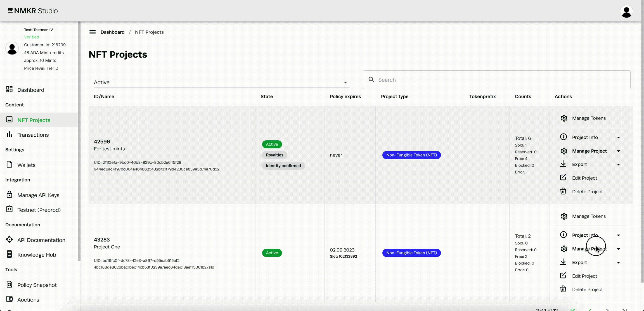The height and width of the screenshot is (311, 644).
Task: Click the Edit Project pencil icon for 42596
Action: tap(563, 178)
